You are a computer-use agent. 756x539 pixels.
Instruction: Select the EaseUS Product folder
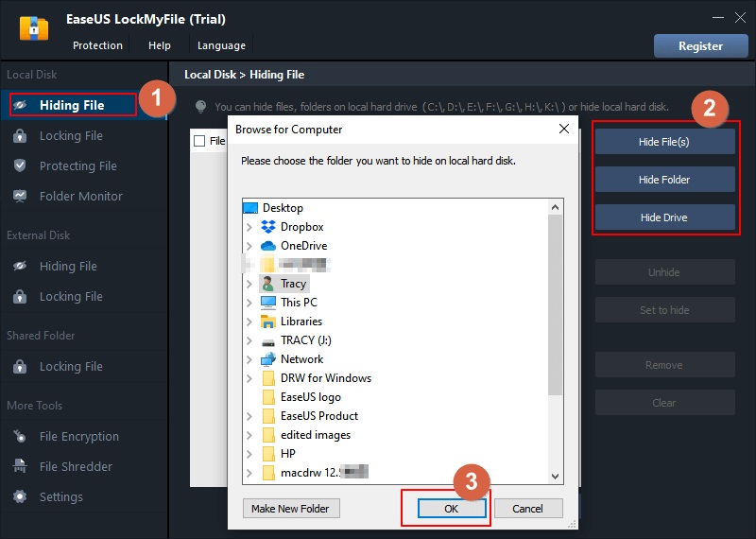319,416
